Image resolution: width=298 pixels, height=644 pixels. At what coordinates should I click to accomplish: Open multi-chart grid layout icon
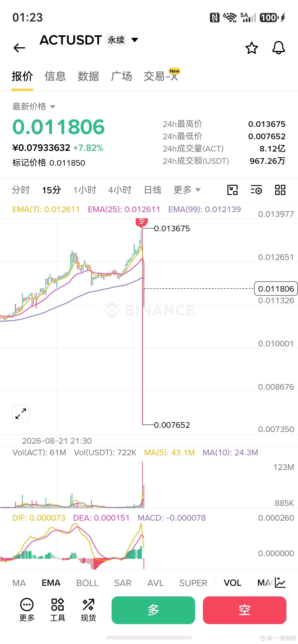(x=280, y=190)
